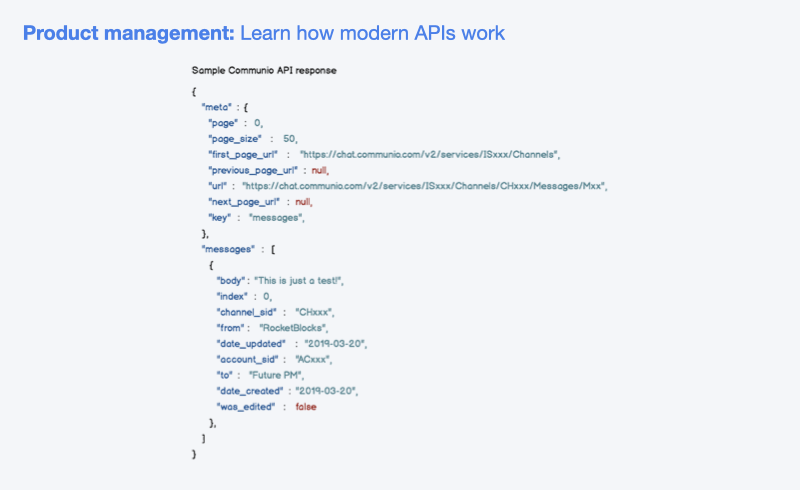Image resolution: width=800 pixels, height=490 pixels.
Task: Click the "RocketBlocks" value
Action: (x=293, y=328)
